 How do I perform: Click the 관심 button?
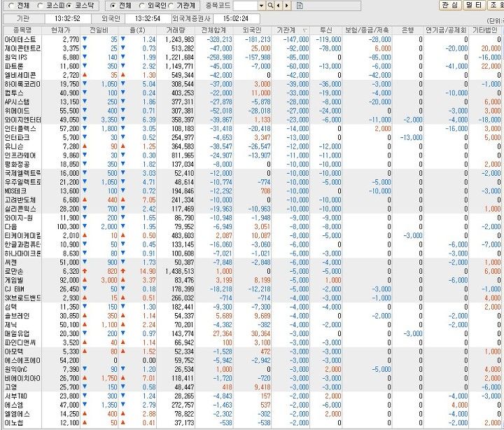[x=450, y=5]
